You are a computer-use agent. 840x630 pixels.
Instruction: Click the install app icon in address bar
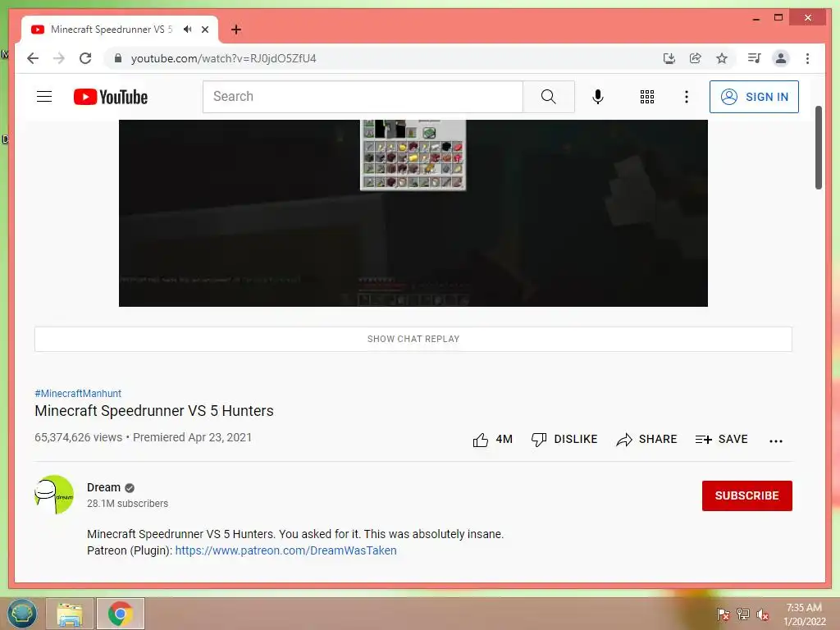coord(669,58)
